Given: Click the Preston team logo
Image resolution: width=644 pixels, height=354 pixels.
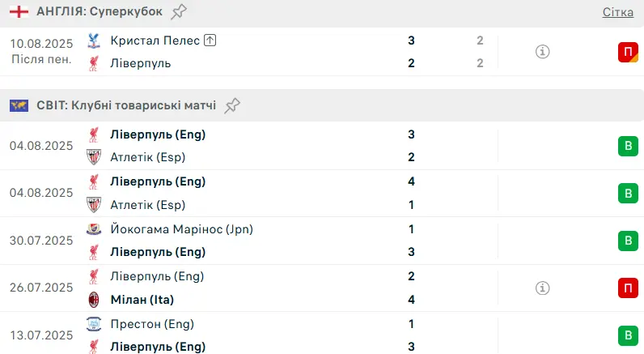Looking at the screenshot, I should point(94,324).
